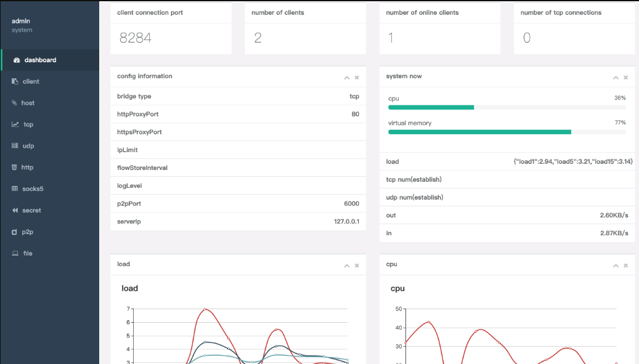Open the client menu item

pos(50,81)
